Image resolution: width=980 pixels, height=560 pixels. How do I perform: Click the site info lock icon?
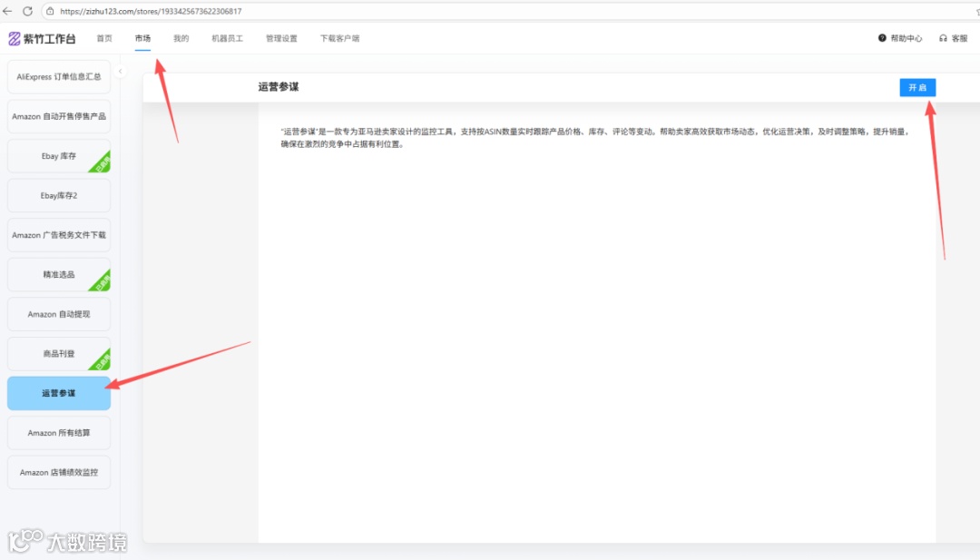coord(50,11)
